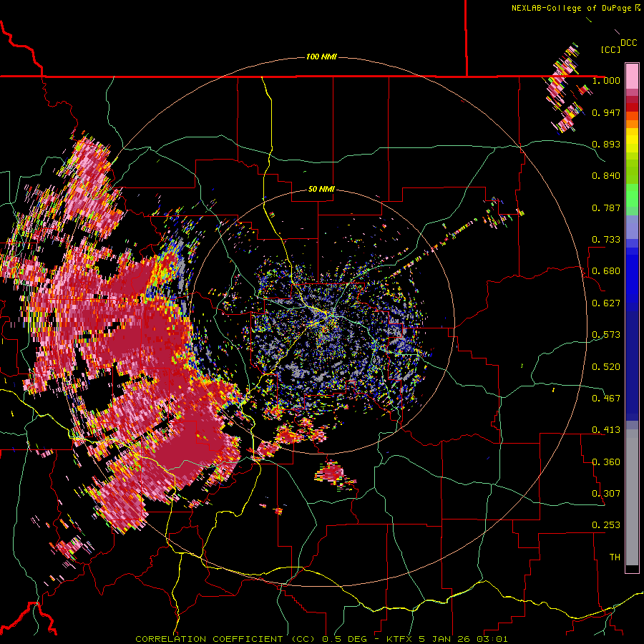Click the 100 NMI range ring label
This screenshot has width=644, height=644.
[321, 57]
